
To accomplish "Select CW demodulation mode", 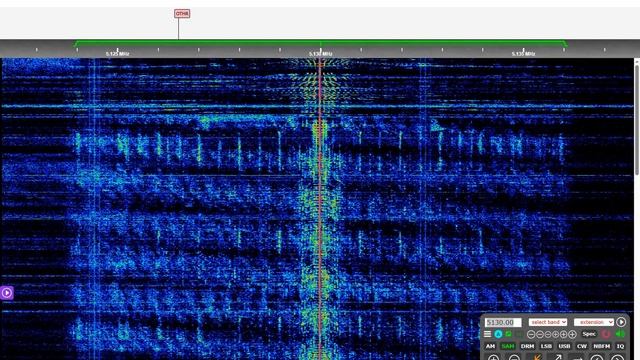I will tap(582, 346).
